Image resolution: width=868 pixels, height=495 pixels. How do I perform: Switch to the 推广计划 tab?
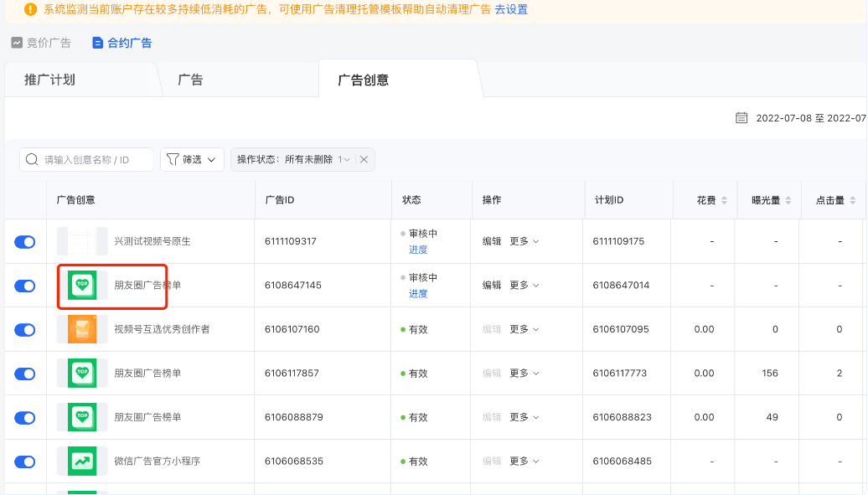[x=50, y=79]
